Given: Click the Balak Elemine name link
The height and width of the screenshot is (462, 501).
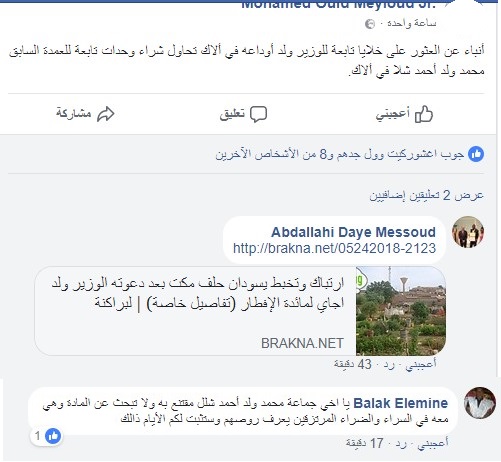Looking at the screenshot, I should [x=401, y=403].
